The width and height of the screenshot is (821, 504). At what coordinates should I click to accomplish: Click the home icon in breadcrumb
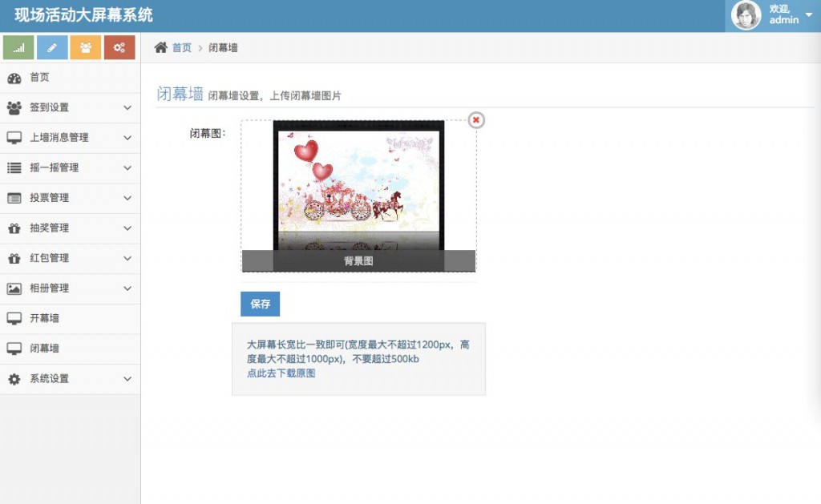160,47
